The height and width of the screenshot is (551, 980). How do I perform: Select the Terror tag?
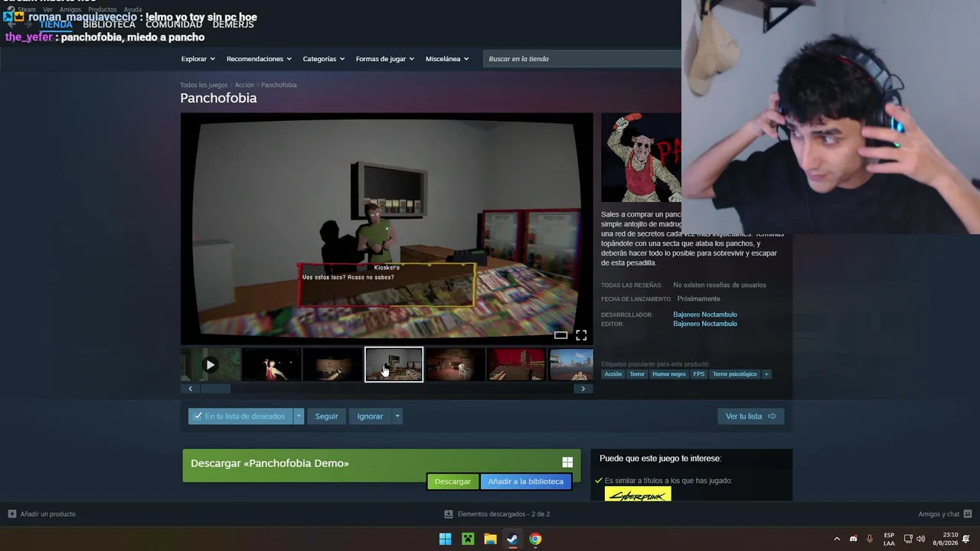click(x=637, y=374)
